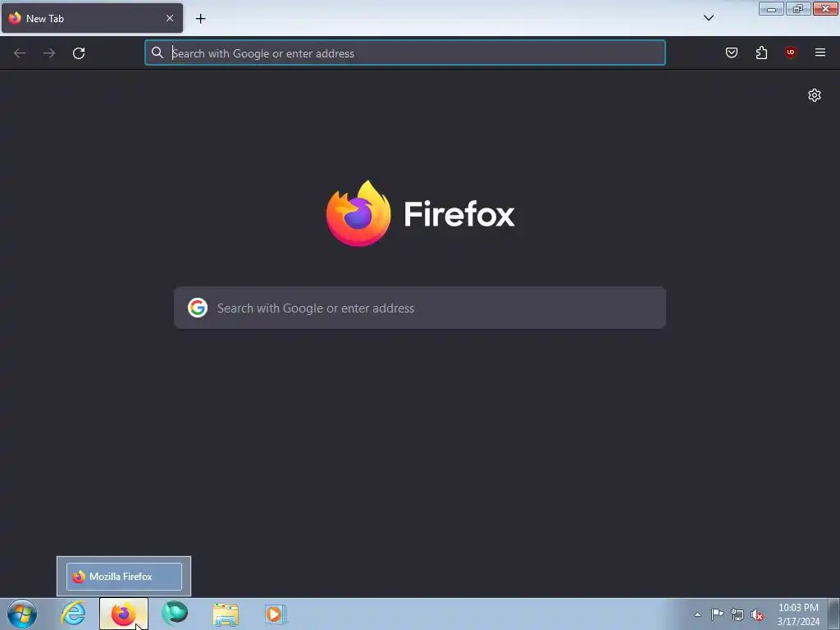Open the Save to Pocket button

click(x=732, y=52)
